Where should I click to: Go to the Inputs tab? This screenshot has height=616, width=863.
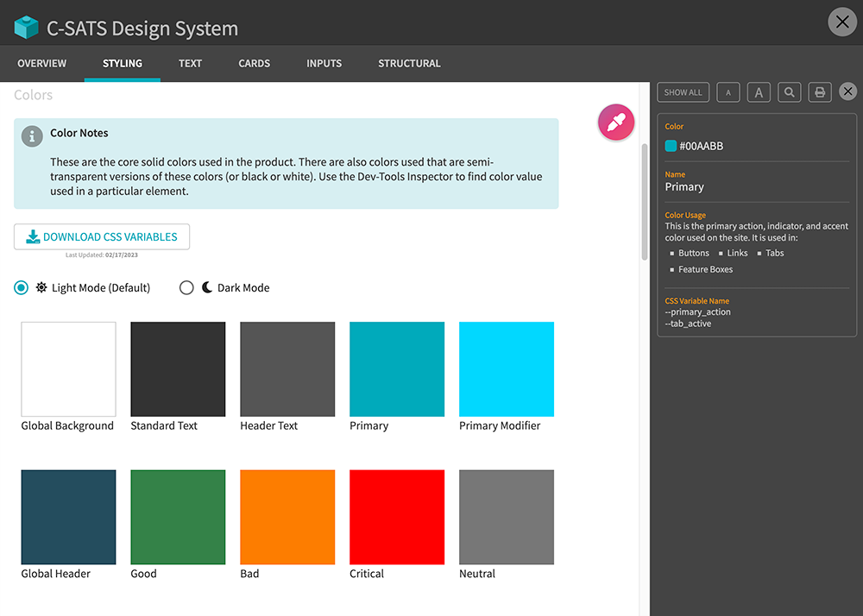tap(324, 64)
